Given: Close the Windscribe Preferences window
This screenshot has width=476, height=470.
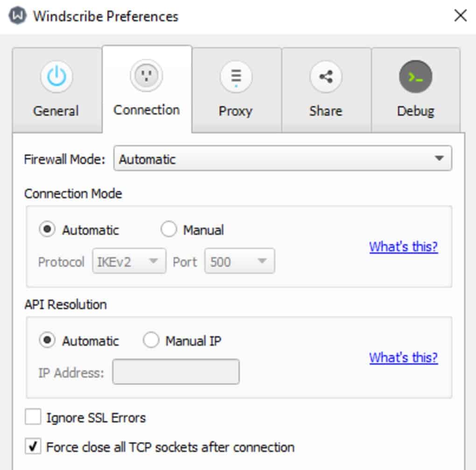Looking at the screenshot, I should point(460,16).
